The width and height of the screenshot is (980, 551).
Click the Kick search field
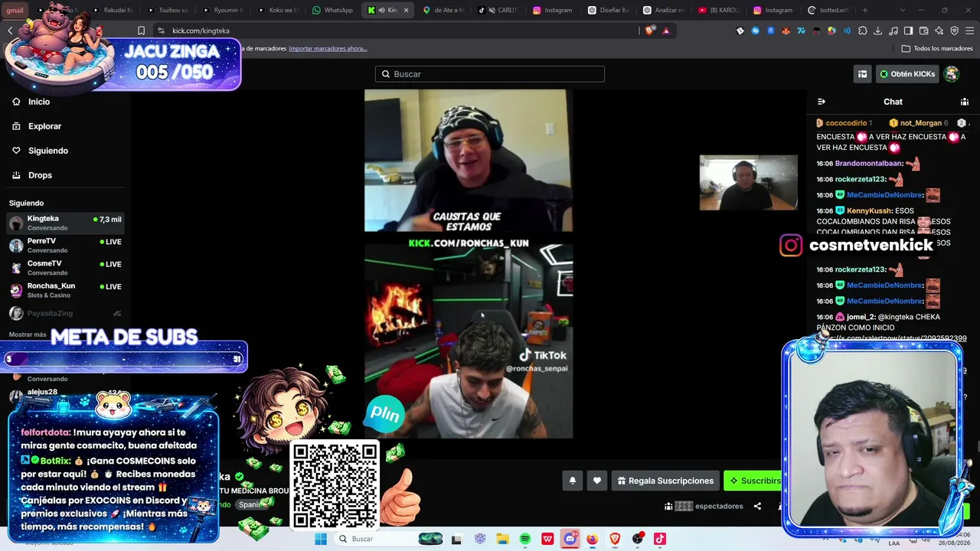pyautogui.click(x=490, y=74)
